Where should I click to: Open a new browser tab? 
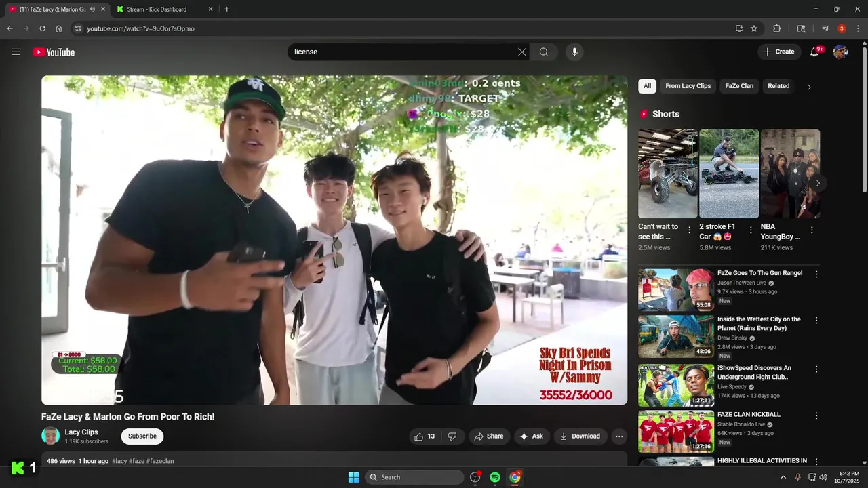coord(226,9)
